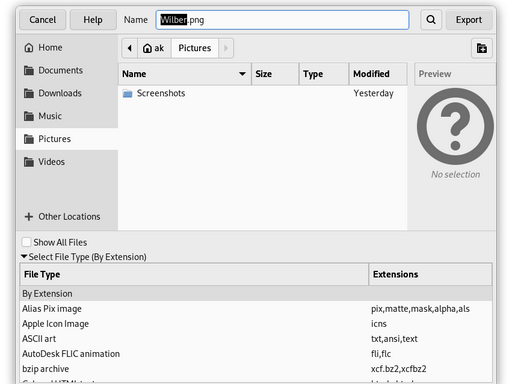
Task: Click the txt,ansi,text extensions cell
Action: point(394,339)
